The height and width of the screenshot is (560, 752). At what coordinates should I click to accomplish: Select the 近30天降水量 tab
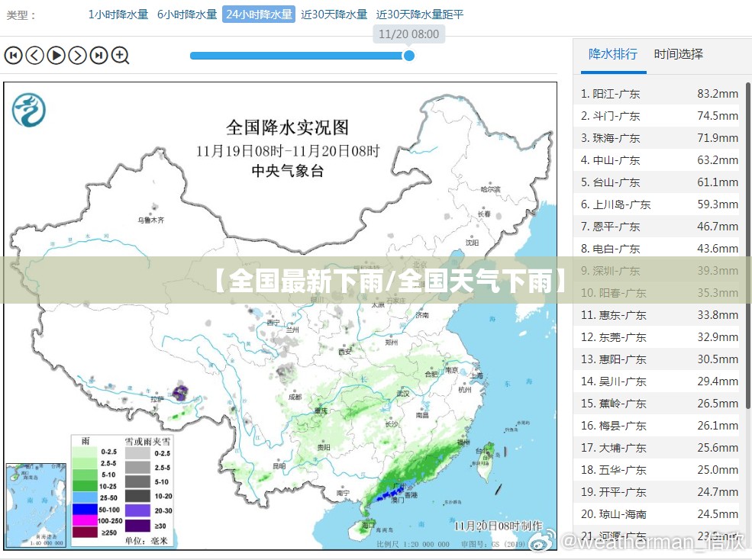(334, 14)
